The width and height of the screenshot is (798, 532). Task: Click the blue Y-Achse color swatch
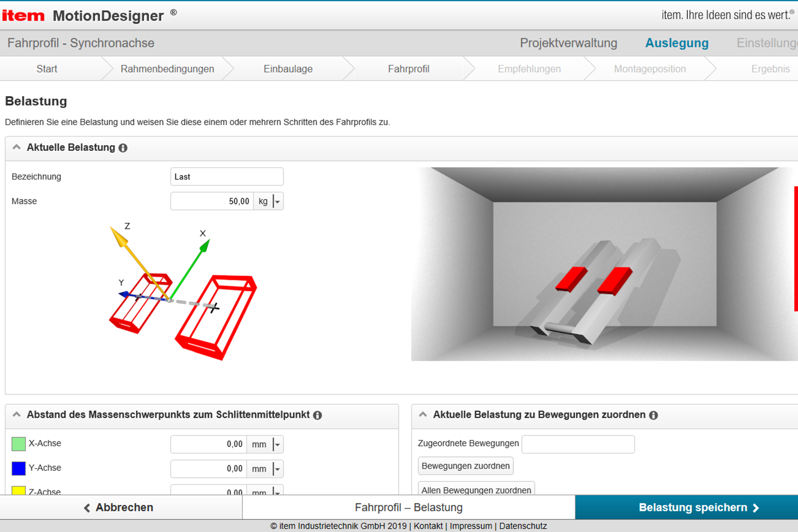18,468
